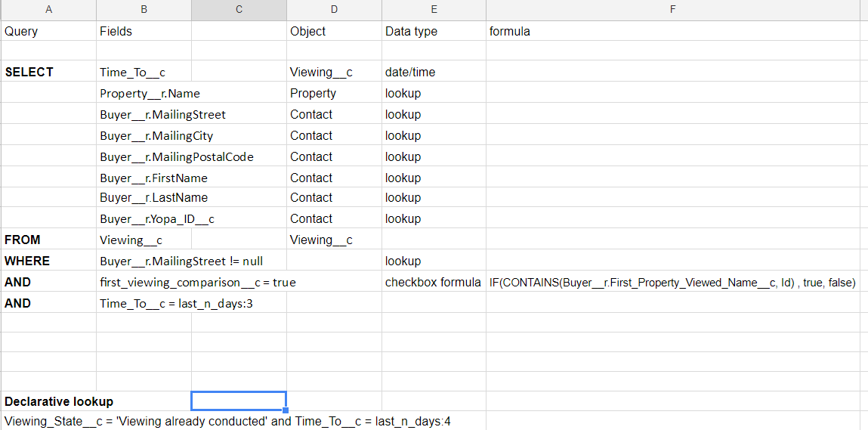
Task: Select 'Declarative lookup' heading cell
Action: (59, 401)
